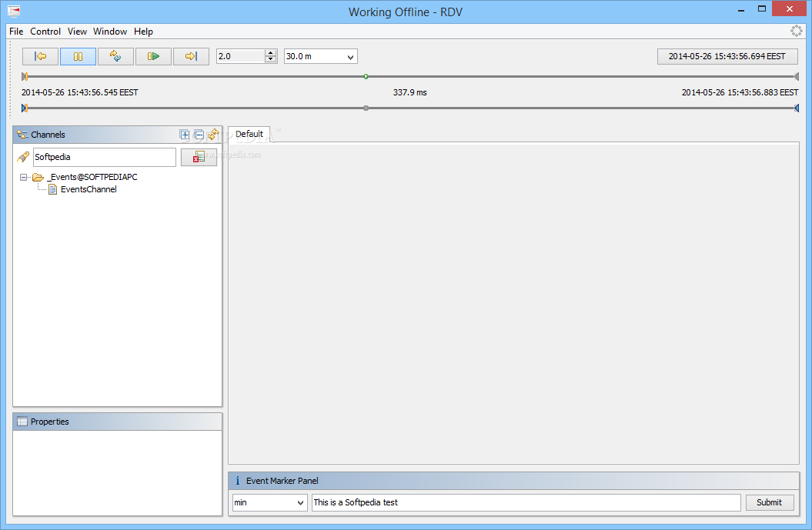Maximize the RDV window
812x530 pixels.
pos(762,8)
